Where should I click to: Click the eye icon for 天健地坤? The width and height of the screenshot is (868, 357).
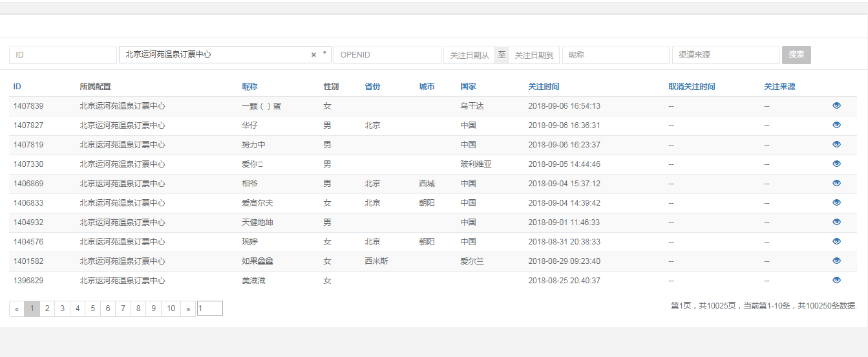click(836, 222)
